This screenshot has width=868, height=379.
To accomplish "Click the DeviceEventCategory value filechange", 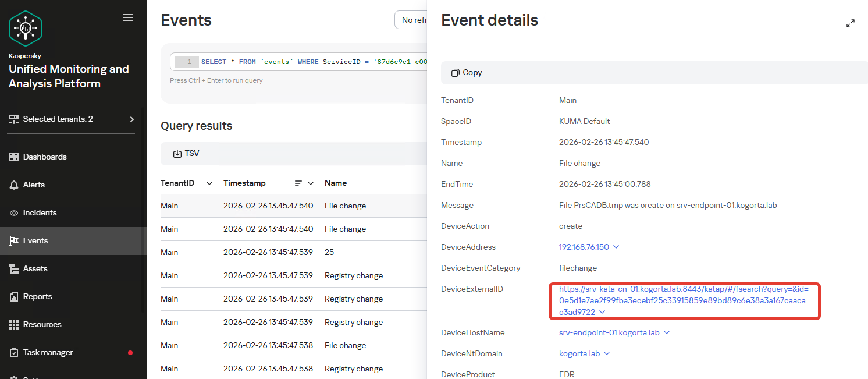I will [578, 268].
